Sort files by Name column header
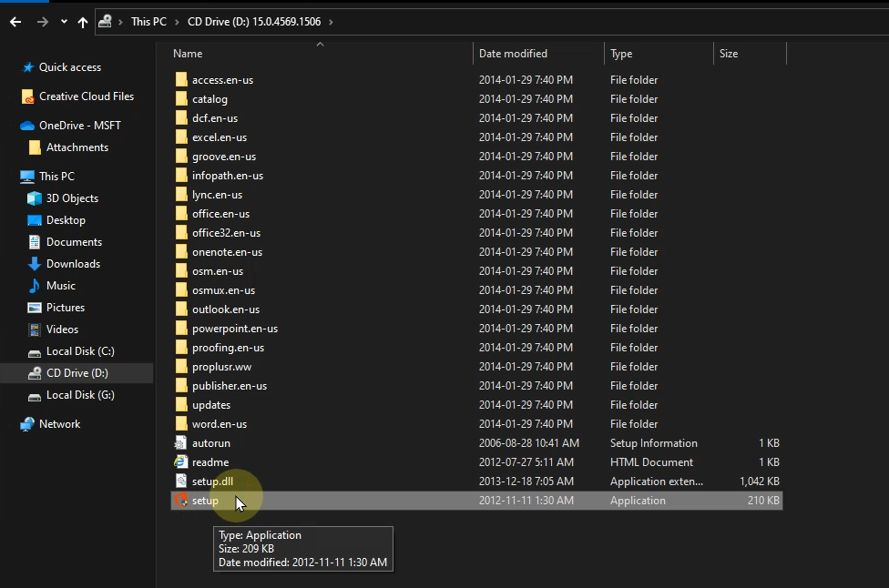 point(188,54)
